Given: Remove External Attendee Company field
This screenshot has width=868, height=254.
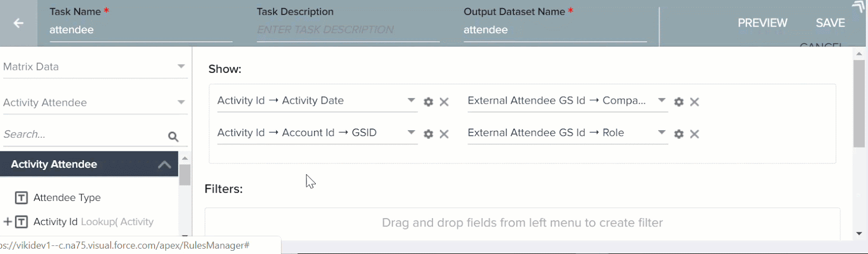Looking at the screenshot, I should pyautogui.click(x=694, y=101).
